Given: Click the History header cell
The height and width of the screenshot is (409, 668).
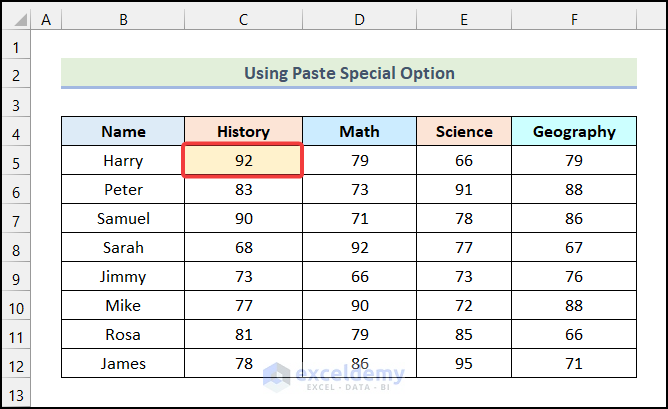Looking at the screenshot, I should (x=243, y=131).
